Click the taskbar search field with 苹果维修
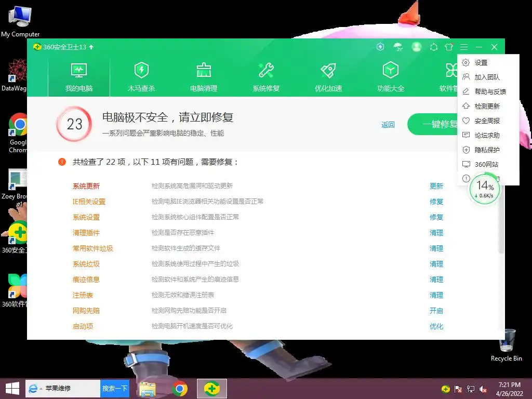This screenshot has width=532, height=399. (x=63, y=389)
